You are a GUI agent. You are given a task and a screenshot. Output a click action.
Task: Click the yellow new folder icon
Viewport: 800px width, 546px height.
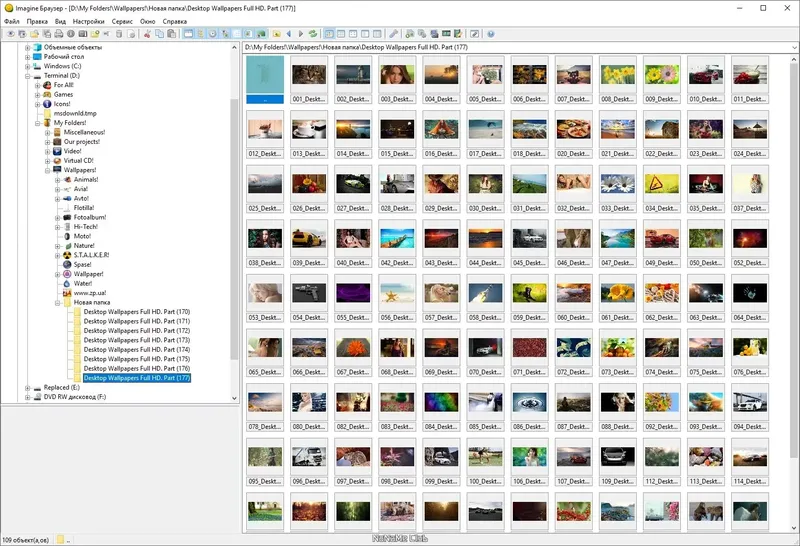94,34
